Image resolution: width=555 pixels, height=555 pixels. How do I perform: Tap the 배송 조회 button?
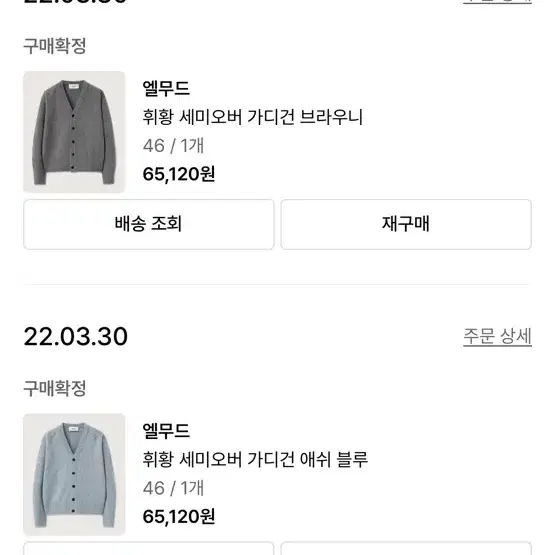point(149,224)
